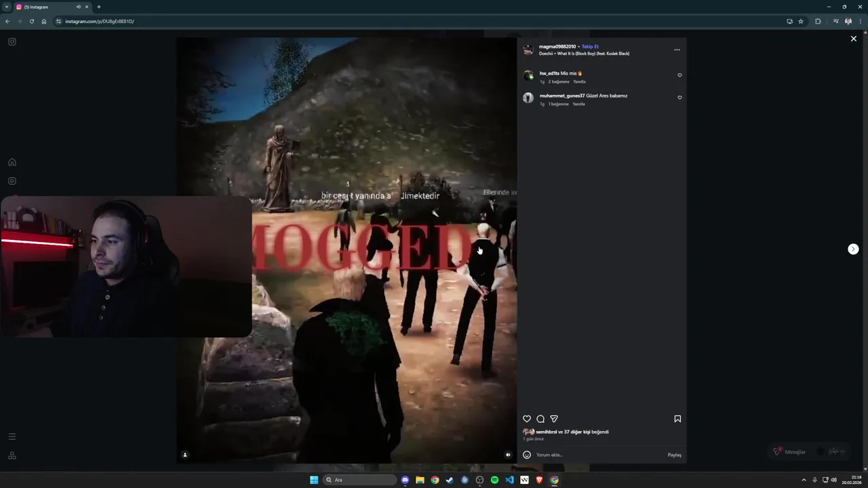Focus the 'Yorum ekle...' comment field
The image size is (868, 488).
(599, 455)
